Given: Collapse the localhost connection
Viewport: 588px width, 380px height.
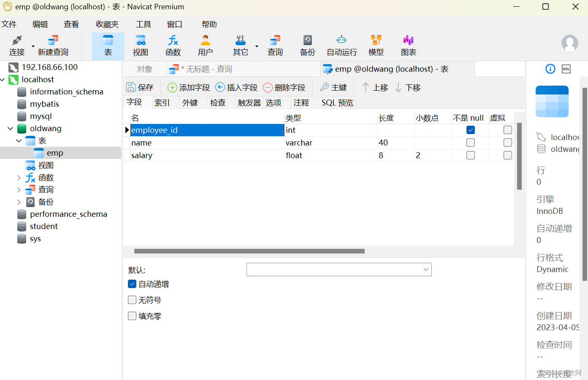Looking at the screenshot, I should click(x=3, y=79).
